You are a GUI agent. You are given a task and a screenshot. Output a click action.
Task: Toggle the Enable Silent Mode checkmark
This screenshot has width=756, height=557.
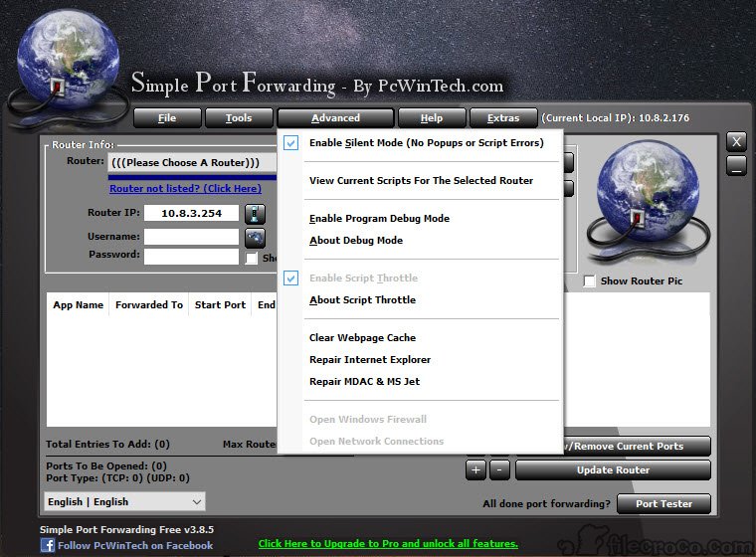pyautogui.click(x=290, y=143)
